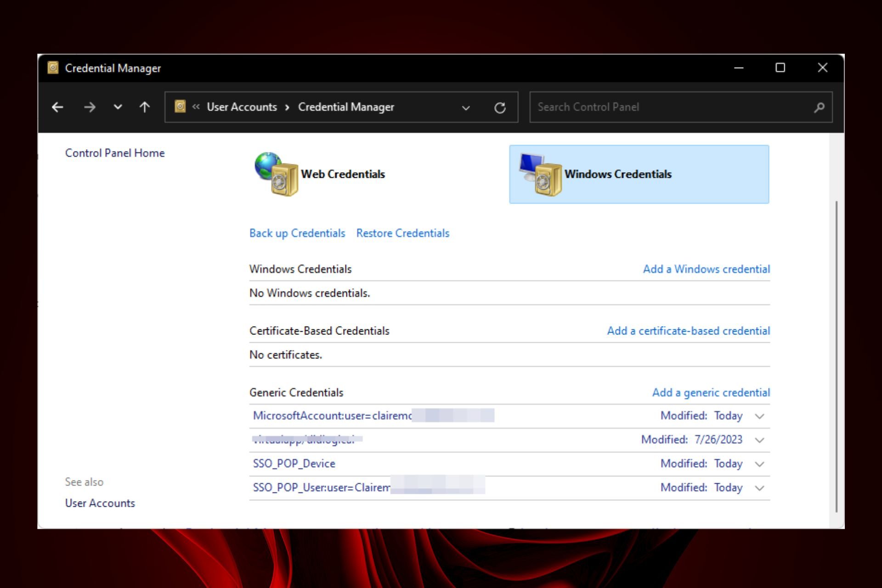The width and height of the screenshot is (882, 588).
Task: Click the Web Credentials globe safe icon
Action: coord(276,174)
